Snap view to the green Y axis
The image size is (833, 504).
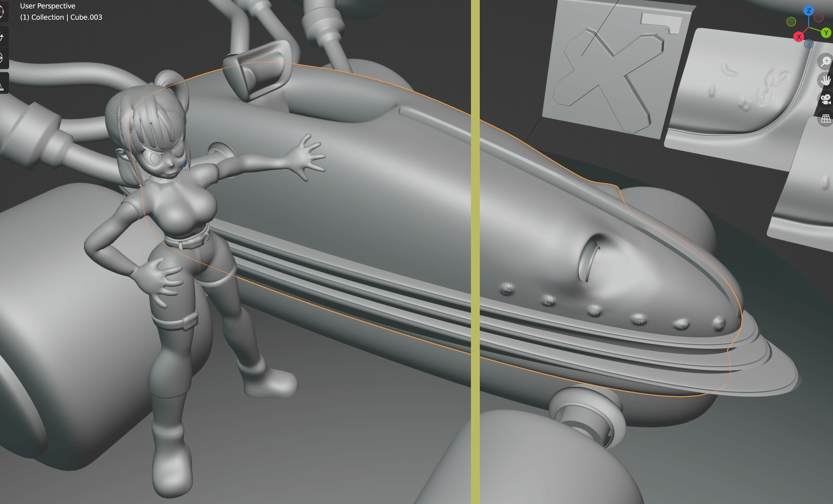tap(826, 33)
